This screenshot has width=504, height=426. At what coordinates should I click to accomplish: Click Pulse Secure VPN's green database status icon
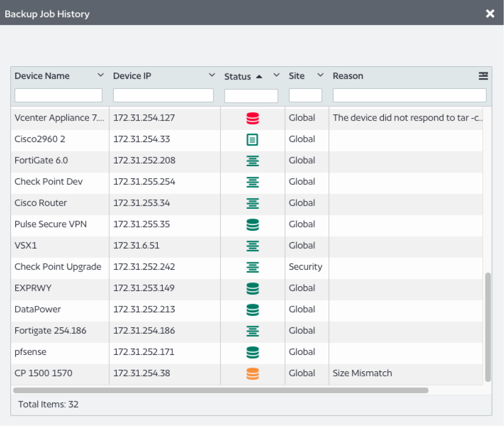[252, 225]
